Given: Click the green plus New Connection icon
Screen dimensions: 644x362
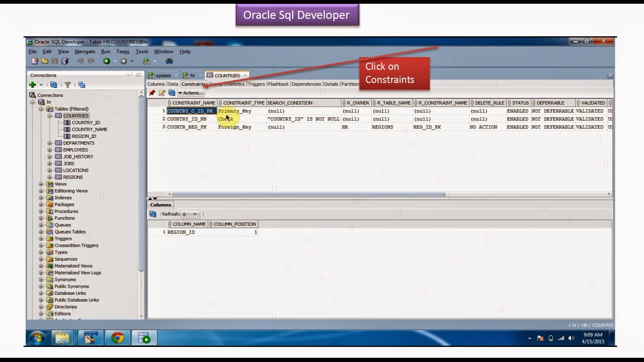Looking at the screenshot, I should pos(33,85).
